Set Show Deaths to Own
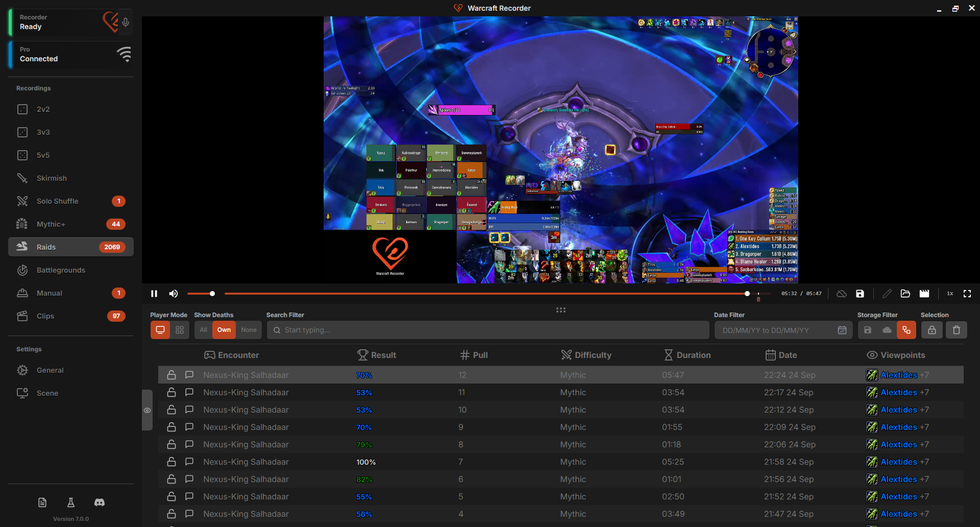The width and height of the screenshot is (980, 527). (224, 330)
